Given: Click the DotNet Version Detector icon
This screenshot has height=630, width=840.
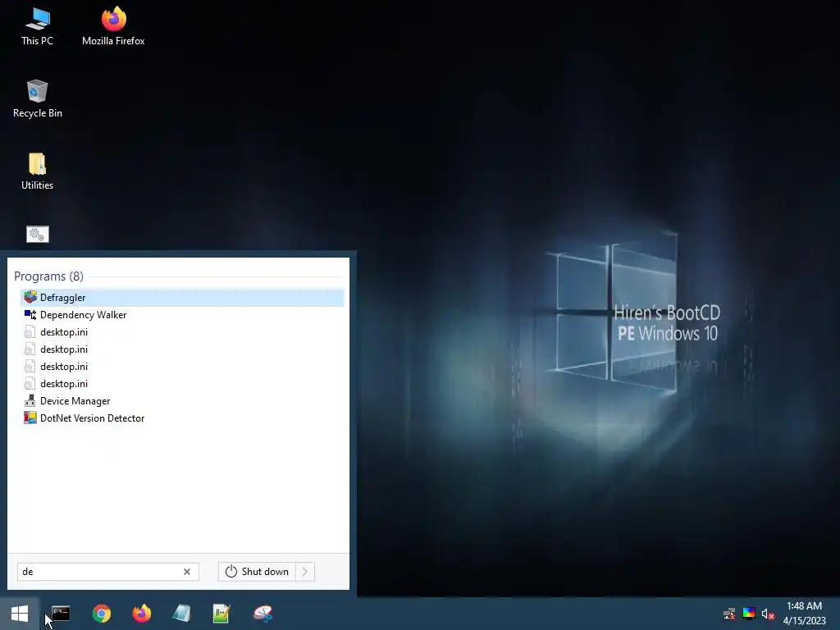Looking at the screenshot, I should pyautogui.click(x=30, y=418).
